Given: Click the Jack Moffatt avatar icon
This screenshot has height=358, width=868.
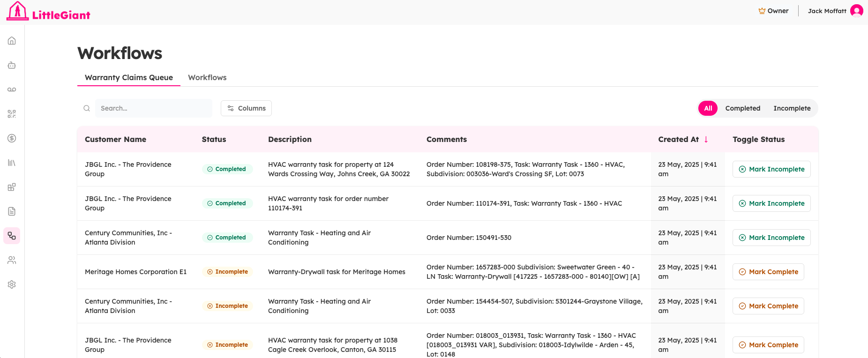Looking at the screenshot, I should (857, 11).
